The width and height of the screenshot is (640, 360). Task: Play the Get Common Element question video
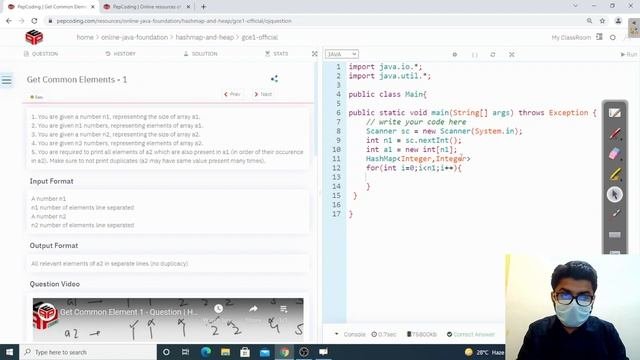coord(168,320)
